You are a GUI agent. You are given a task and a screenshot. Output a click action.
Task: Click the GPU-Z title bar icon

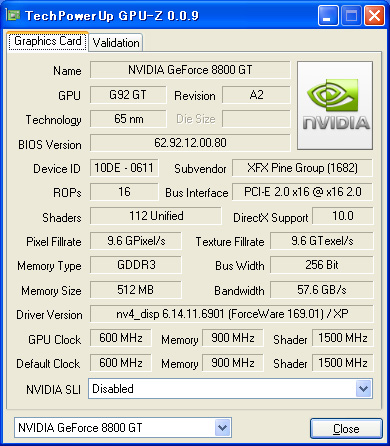pos(13,15)
